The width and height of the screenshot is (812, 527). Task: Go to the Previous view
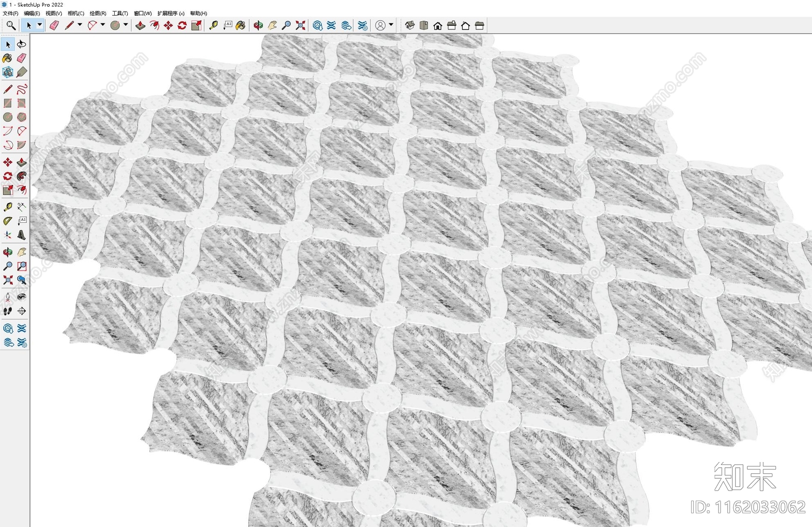click(x=21, y=280)
